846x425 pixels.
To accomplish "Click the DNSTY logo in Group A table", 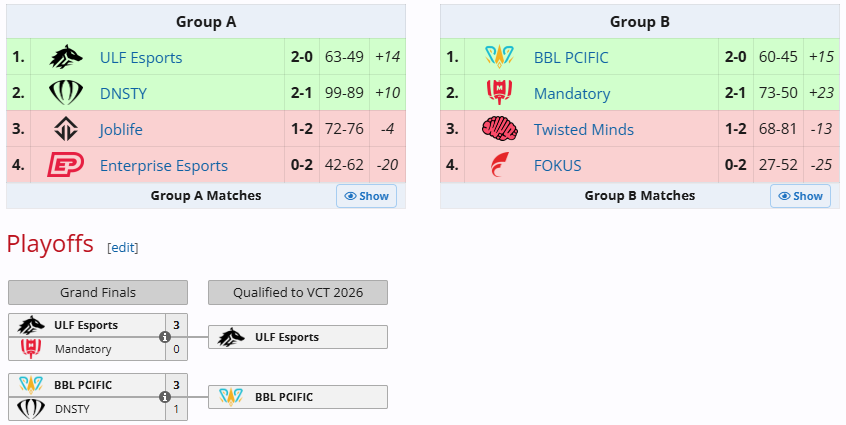I will click(65, 93).
